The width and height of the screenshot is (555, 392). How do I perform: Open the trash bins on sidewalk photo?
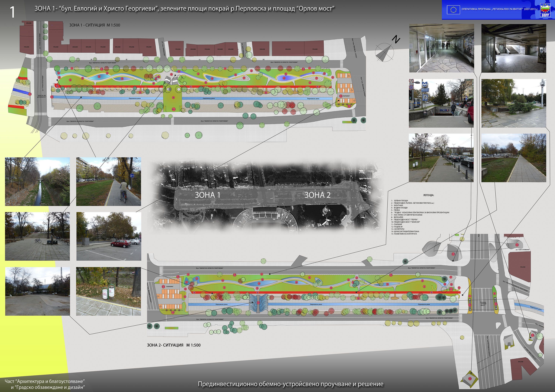108,291
